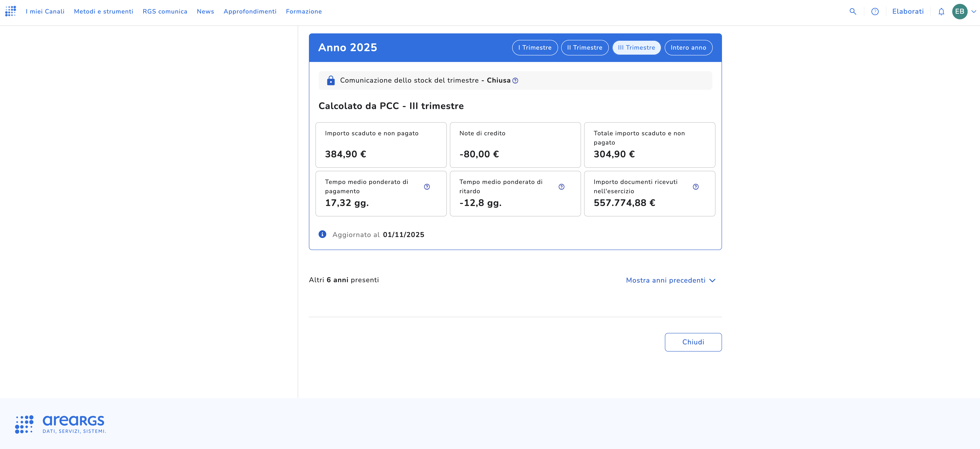Screen dimensions: 980x449
Task: Show help for Tempo medio ponderato di pagamento
Action: [427, 187]
